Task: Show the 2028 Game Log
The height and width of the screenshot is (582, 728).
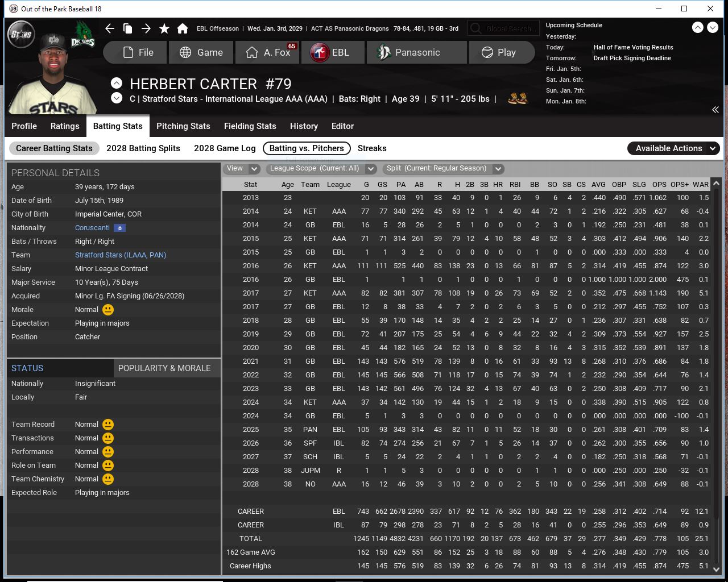Action: pos(225,148)
